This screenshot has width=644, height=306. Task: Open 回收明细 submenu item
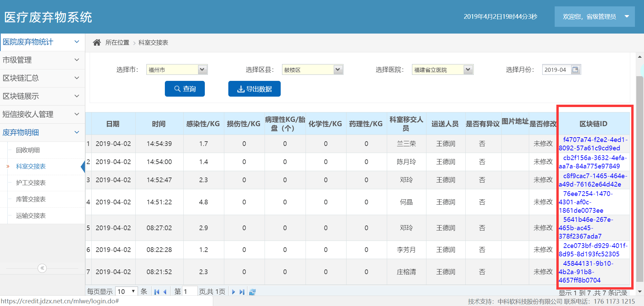coord(28,150)
